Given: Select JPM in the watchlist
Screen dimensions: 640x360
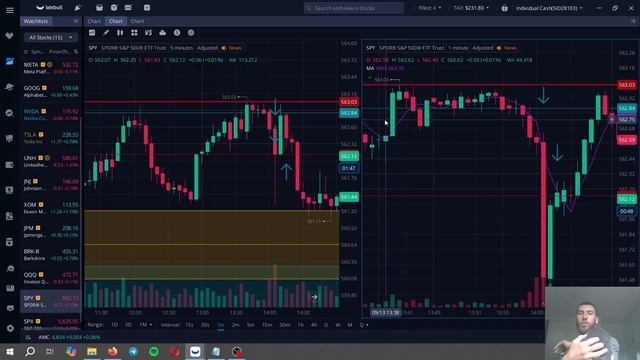Looking at the screenshot, I should [51, 231].
